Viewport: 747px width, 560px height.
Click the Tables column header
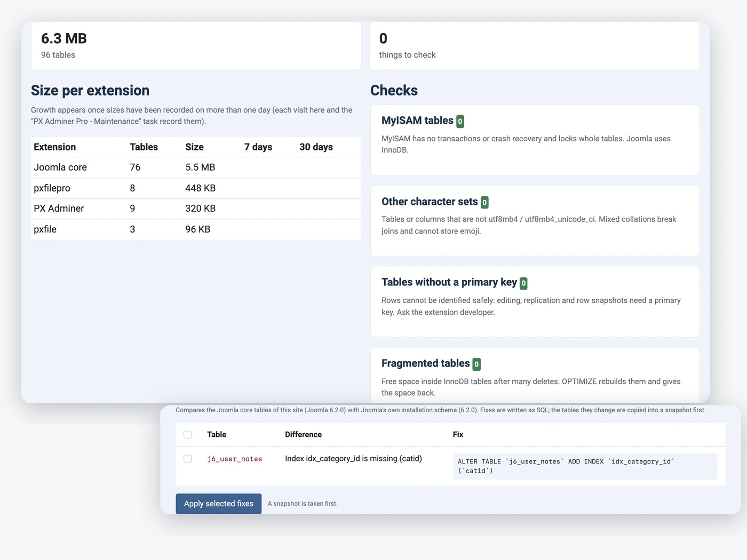[x=144, y=147]
